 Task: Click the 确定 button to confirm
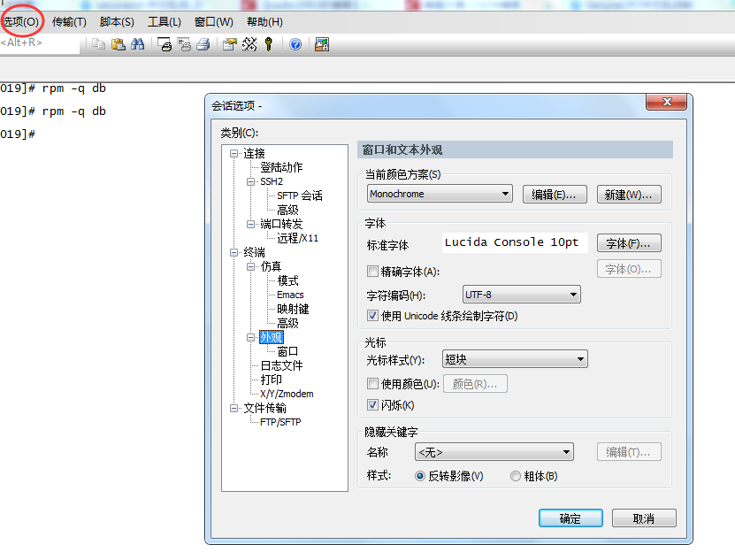570,518
